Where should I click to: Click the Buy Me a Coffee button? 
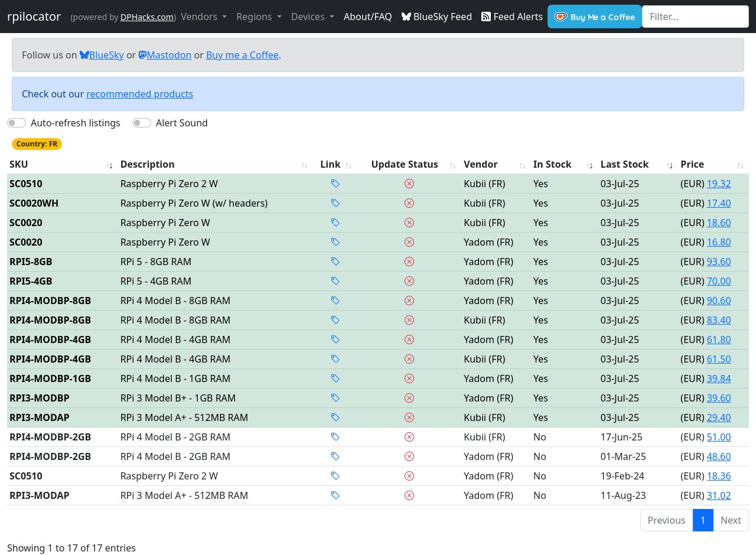tap(594, 17)
